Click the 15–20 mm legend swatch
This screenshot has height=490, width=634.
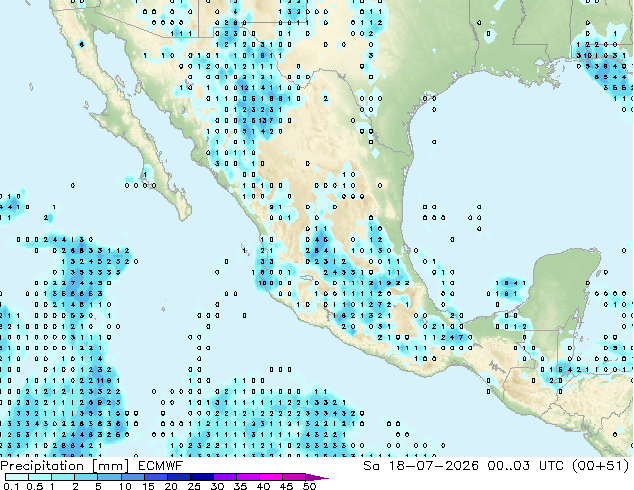[x=156, y=477]
